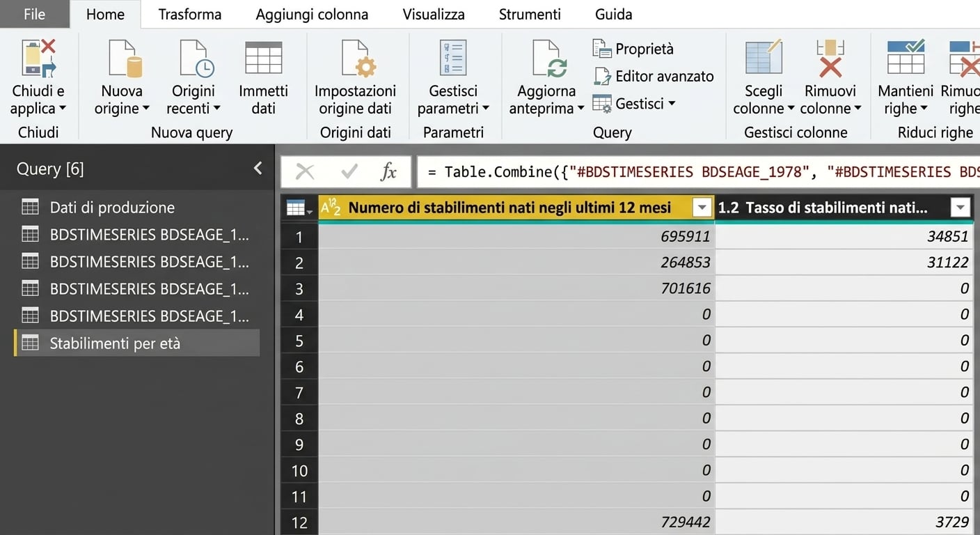Image resolution: width=980 pixels, height=535 pixels.
Task: Click the Scegli colonne icon
Action: (764, 57)
